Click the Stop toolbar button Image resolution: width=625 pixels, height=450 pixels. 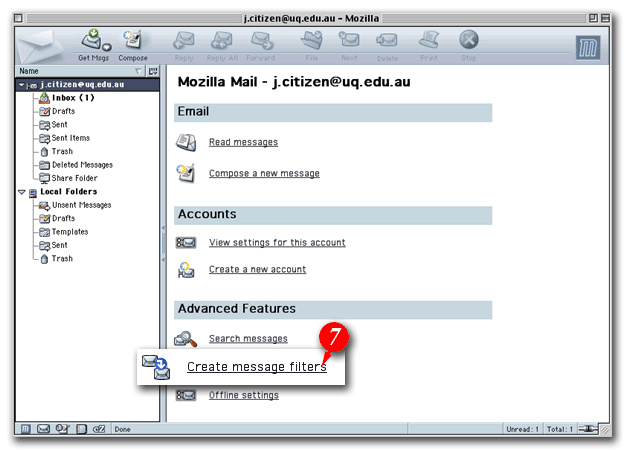[x=468, y=44]
